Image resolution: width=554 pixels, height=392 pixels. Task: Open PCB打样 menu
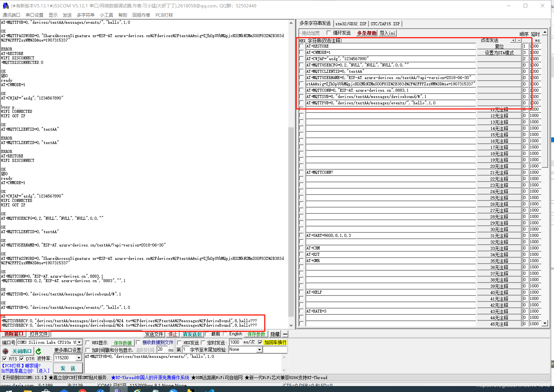click(x=164, y=15)
